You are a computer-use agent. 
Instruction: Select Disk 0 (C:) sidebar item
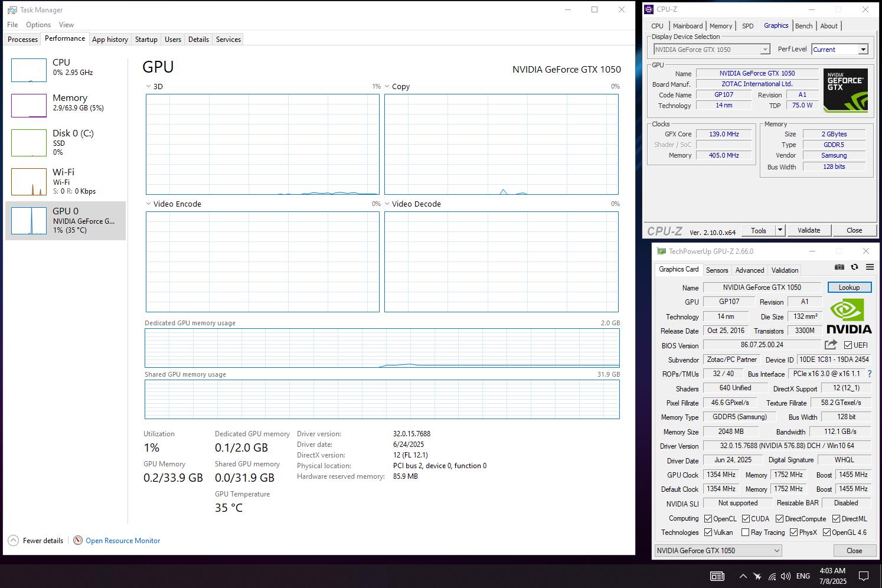point(66,142)
